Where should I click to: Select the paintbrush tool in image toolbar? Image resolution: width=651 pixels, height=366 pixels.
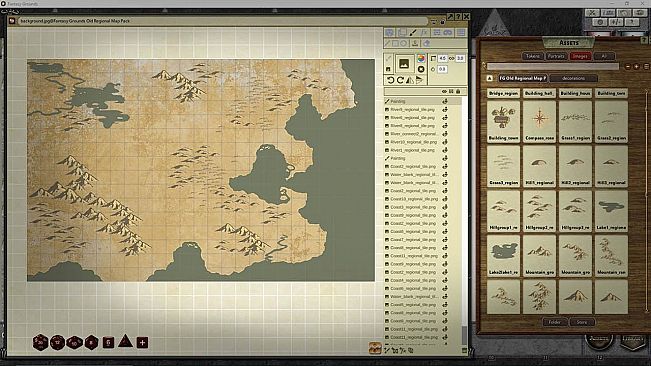413,32
